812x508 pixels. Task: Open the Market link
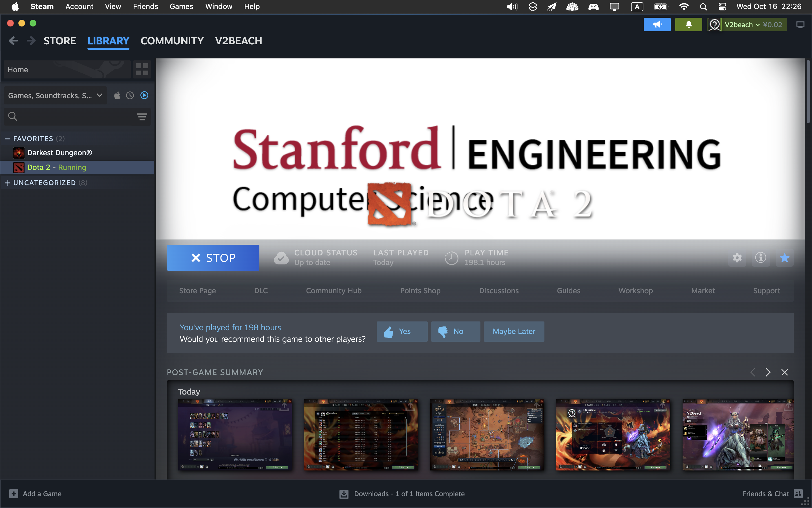click(703, 291)
